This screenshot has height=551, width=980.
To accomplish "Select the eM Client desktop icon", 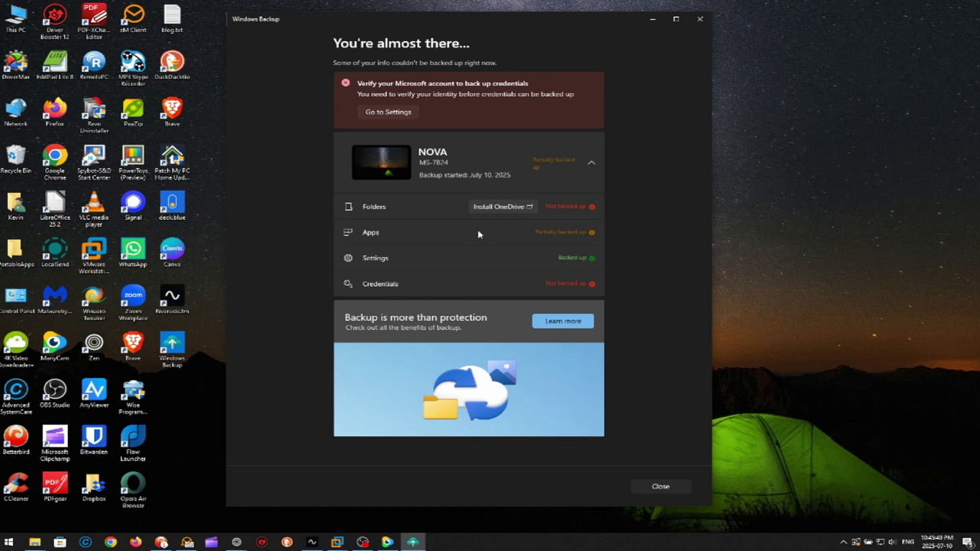I will (133, 20).
